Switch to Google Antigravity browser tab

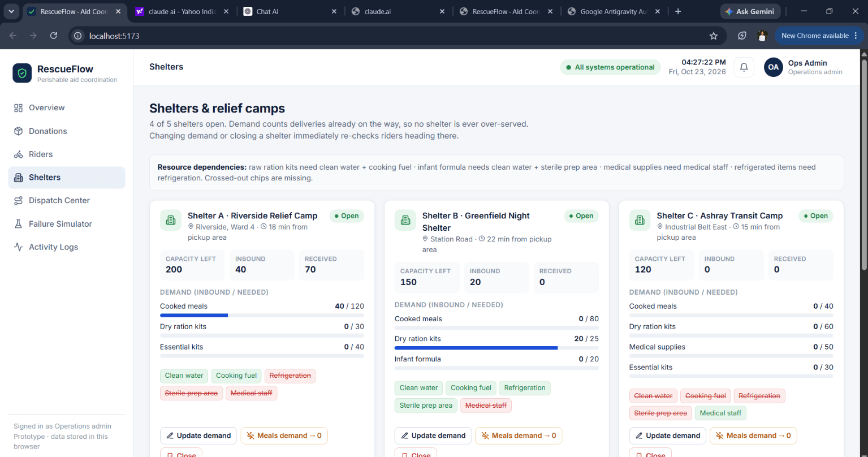(x=615, y=11)
